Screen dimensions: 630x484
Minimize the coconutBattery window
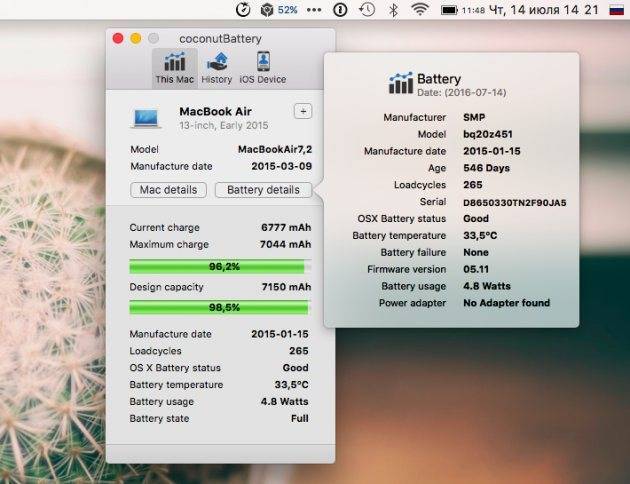point(136,39)
